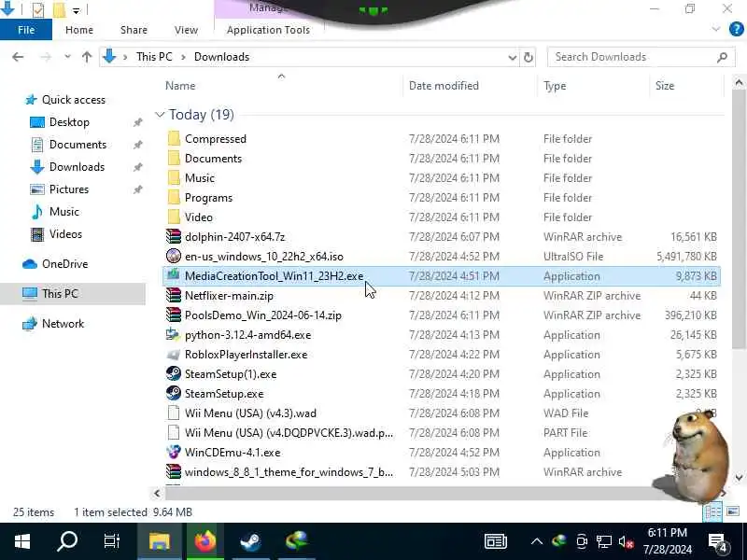
Task: Expand the This PC breadcrumb chevron
Action: 183,57
